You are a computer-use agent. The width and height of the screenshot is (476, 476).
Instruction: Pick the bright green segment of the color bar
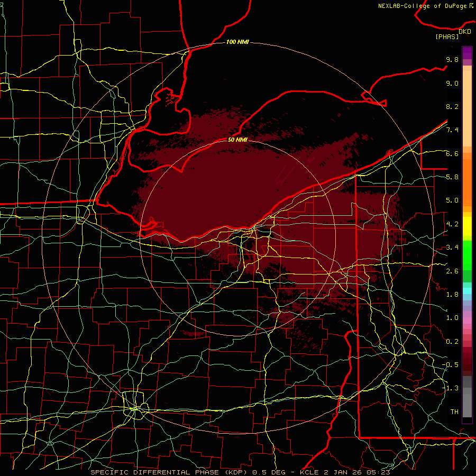pos(467,255)
